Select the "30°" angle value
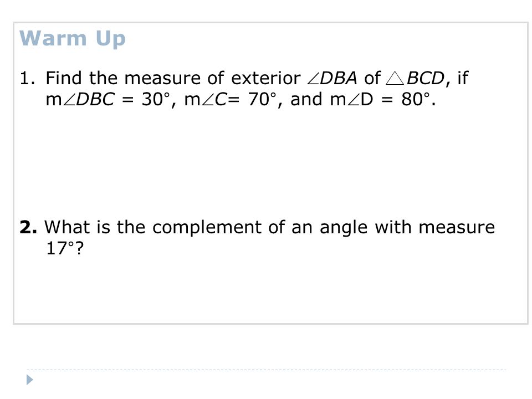532x399 pixels. pyautogui.click(x=155, y=100)
